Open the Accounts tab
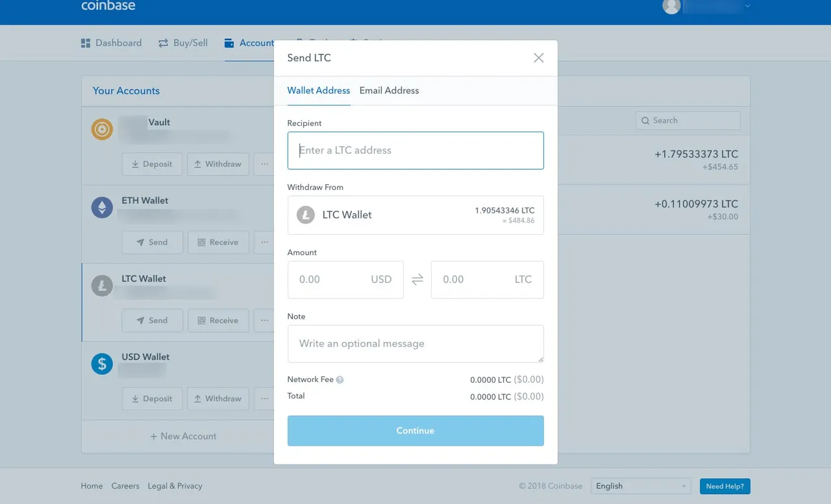 pos(249,43)
